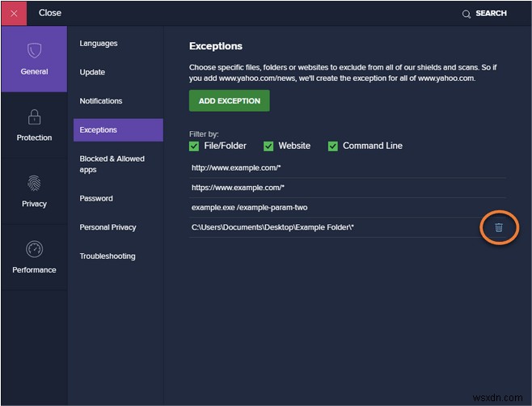This screenshot has height=406, width=532.
Task: Open the Troubleshooting page
Action: point(108,256)
